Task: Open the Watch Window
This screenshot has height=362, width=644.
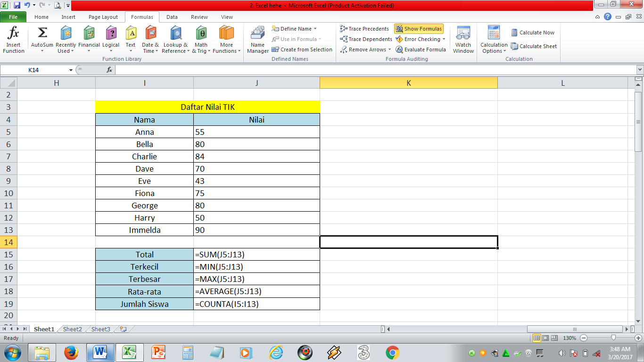Action: click(x=463, y=40)
